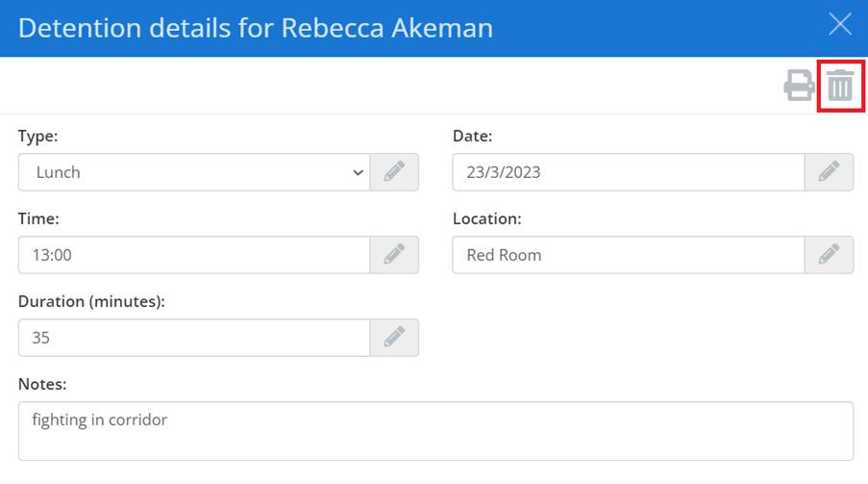This screenshot has width=868, height=484.
Task: Delete detention using the trash icon
Action: pyautogui.click(x=840, y=87)
